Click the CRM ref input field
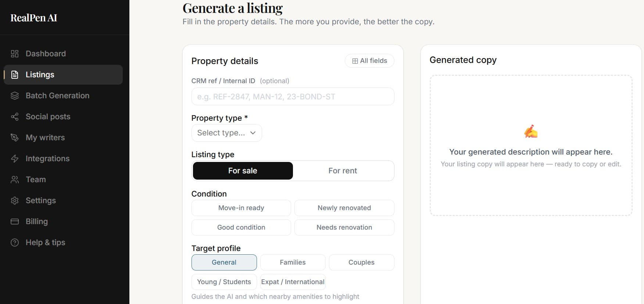 coord(293,97)
